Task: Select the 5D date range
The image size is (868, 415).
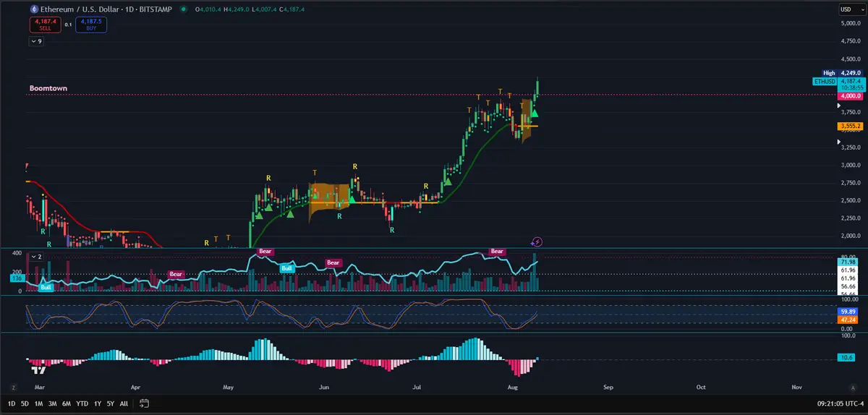Action: click(x=25, y=403)
